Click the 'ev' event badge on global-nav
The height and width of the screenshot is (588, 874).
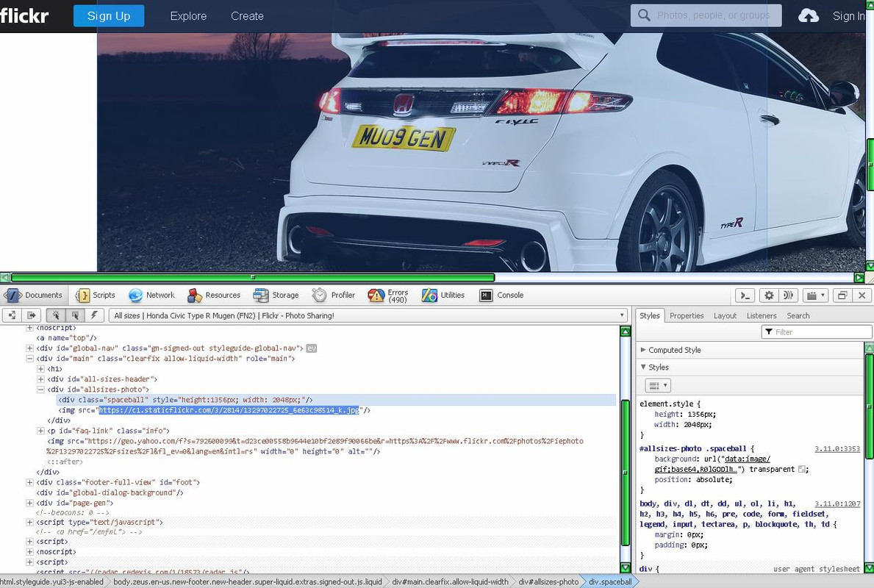311,348
